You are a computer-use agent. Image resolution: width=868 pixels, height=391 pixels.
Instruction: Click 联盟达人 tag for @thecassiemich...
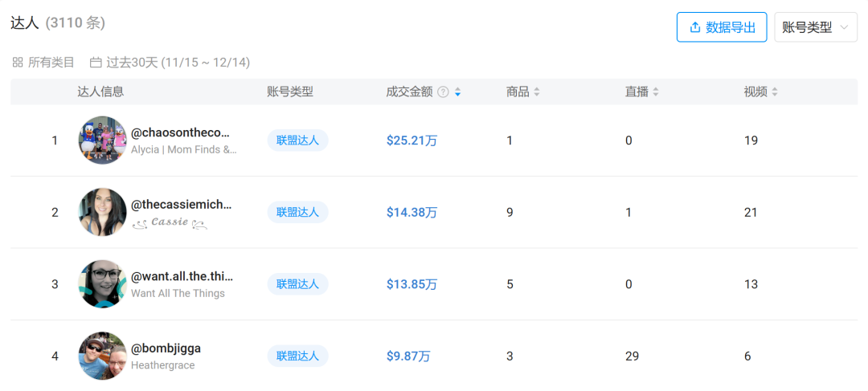297,212
